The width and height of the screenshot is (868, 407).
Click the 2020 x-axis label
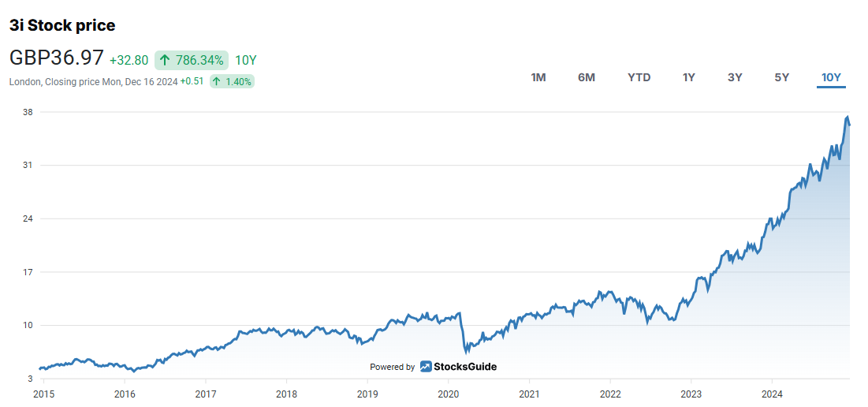pos(448,394)
